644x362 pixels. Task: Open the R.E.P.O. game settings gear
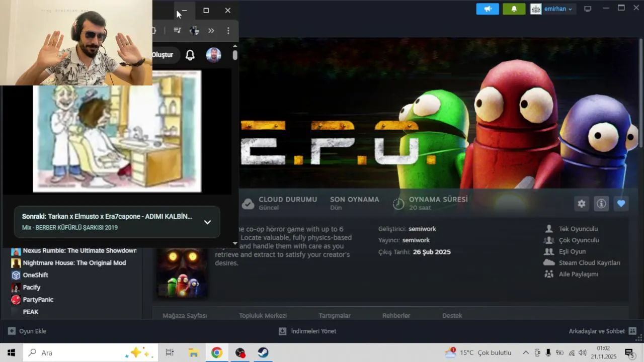[582, 204]
